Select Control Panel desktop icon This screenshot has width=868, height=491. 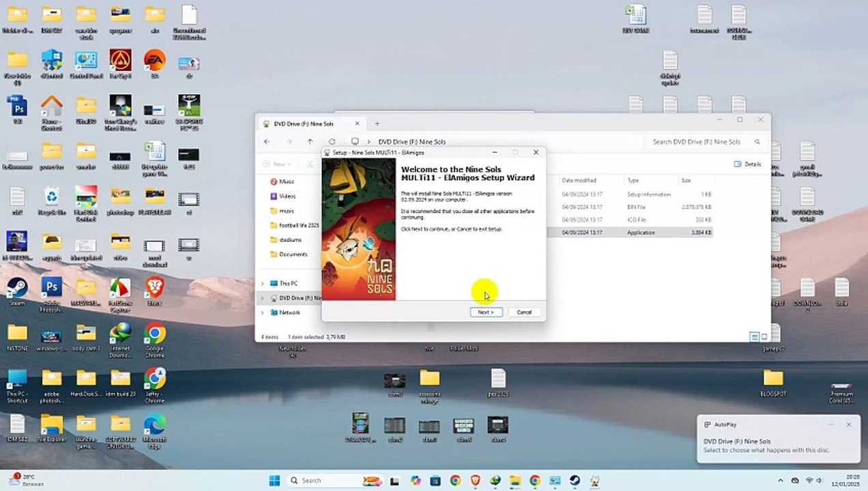pyautogui.click(x=86, y=64)
